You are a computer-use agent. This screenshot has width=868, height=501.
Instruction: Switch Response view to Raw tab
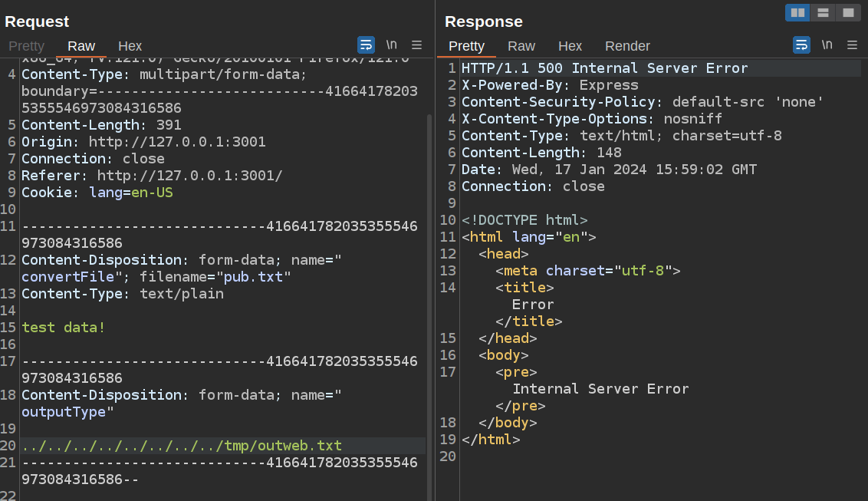(x=521, y=46)
